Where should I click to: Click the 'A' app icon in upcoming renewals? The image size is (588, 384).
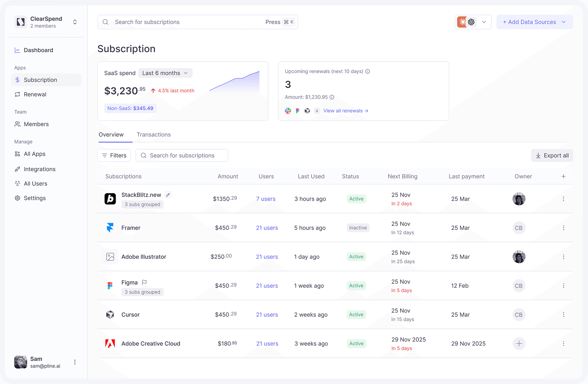pyautogui.click(x=317, y=111)
